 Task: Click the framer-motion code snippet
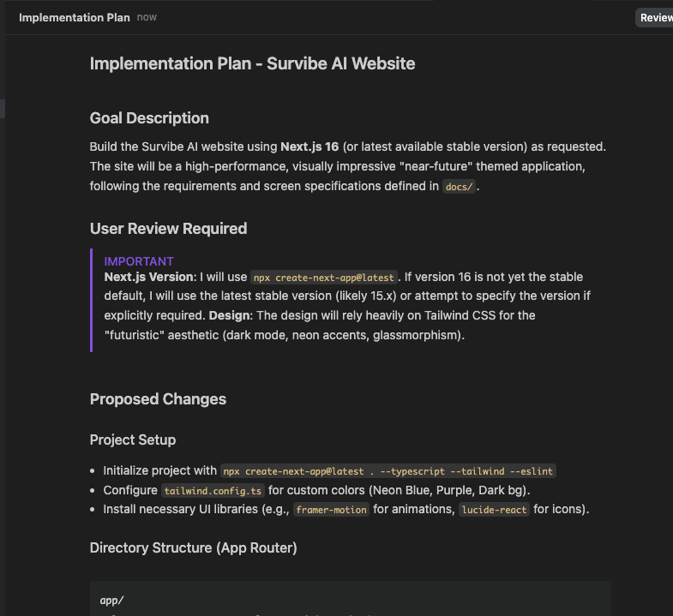(x=332, y=510)
